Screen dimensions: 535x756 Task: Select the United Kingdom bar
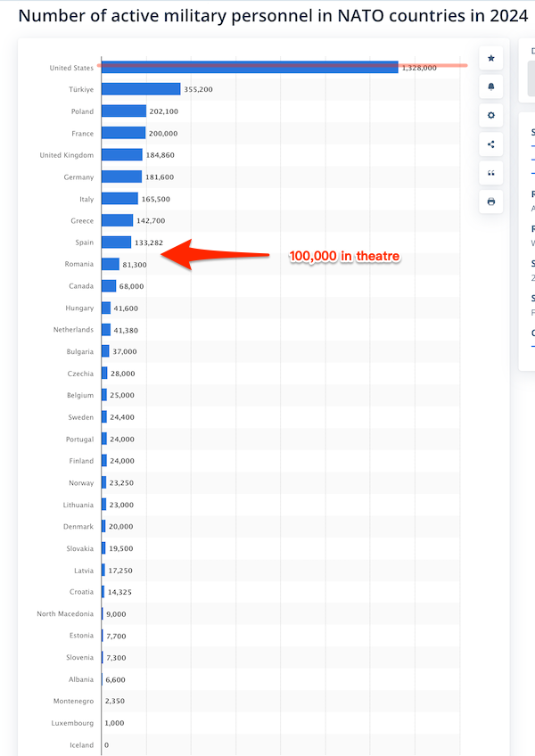[x=121, y=155]
